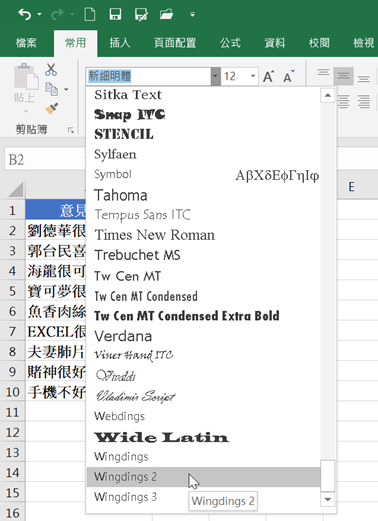Image resolution: width=378 pixels, height=521 pixels.
Task: Open the 檔案 File tab
Action: point(26,43)
